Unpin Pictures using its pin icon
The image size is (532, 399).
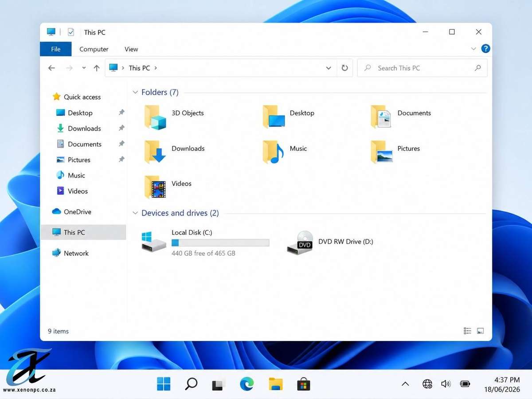[x=121, y=159]
